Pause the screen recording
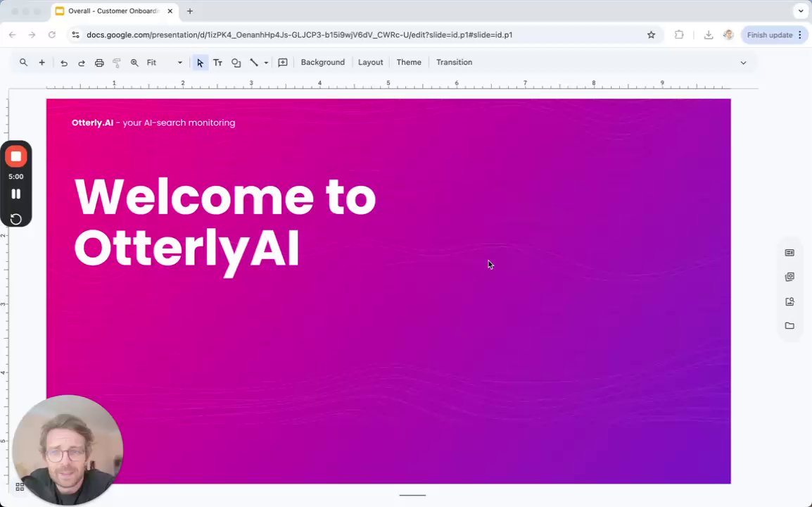The image size is (812, 507). pos(16,194)
